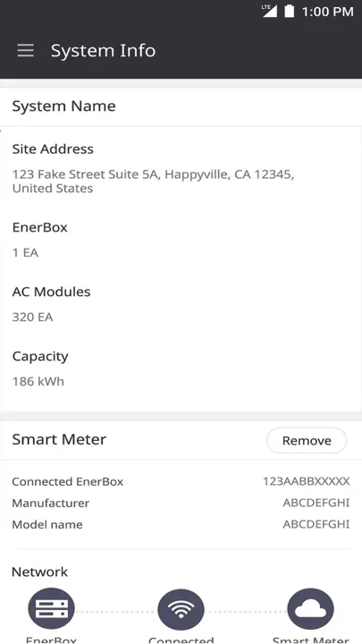Select the System Name row
Screen dimensions: 362x644
click(181, 106)
